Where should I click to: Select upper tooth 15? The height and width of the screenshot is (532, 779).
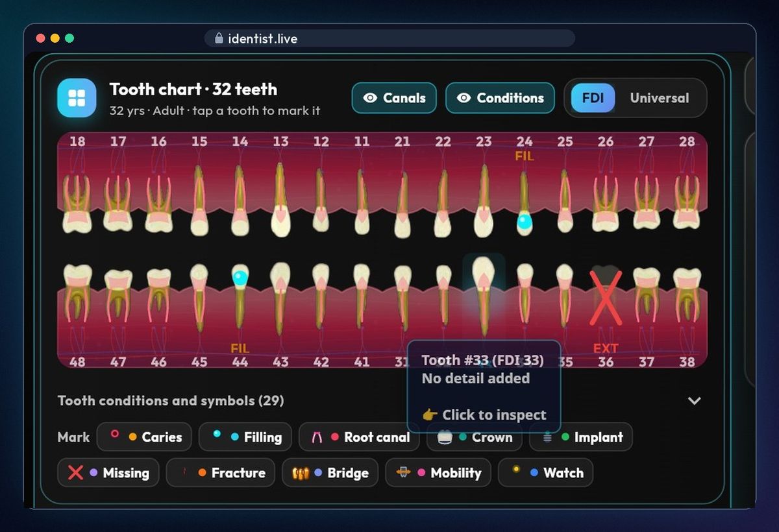pos(199,200)
